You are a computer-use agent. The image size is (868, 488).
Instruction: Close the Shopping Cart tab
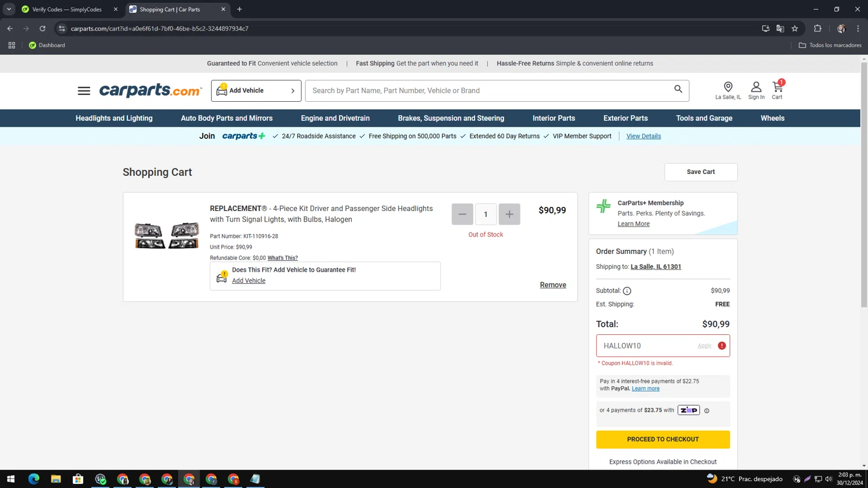coord(223,9)
